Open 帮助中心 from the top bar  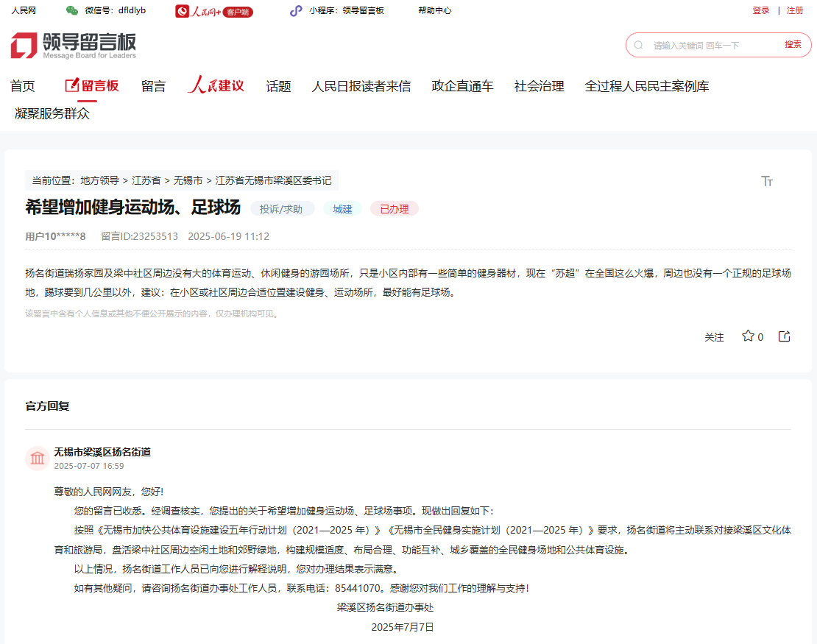pyautogui.click(x=434, y=10)
